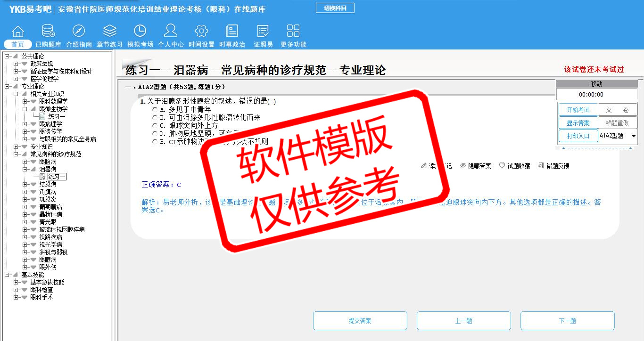Select 结膜病 in the chapter tree
Viewport: 644px width, 341px height.
(48, 184)
